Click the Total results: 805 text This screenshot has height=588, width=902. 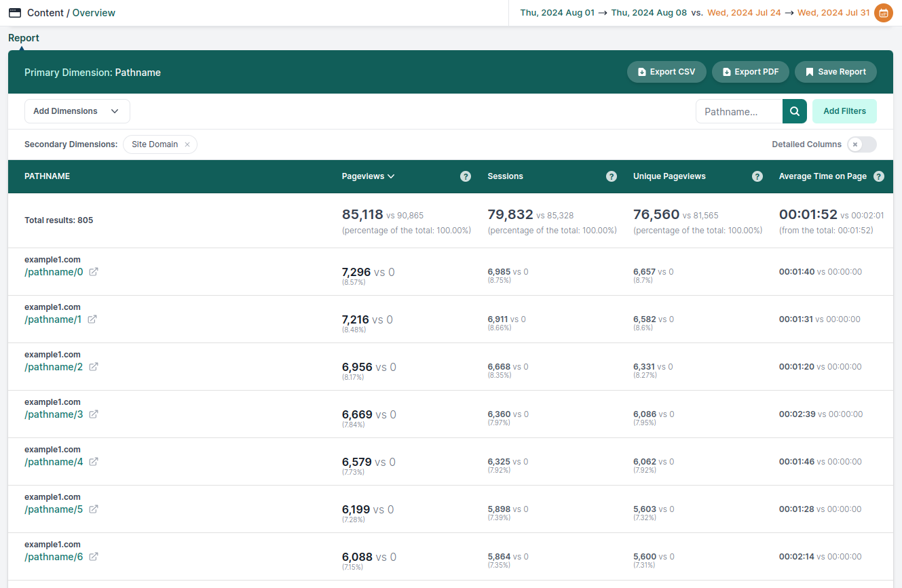tap(59, 220)
